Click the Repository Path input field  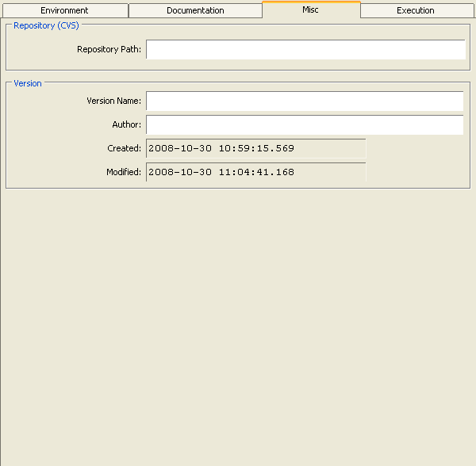305,50
